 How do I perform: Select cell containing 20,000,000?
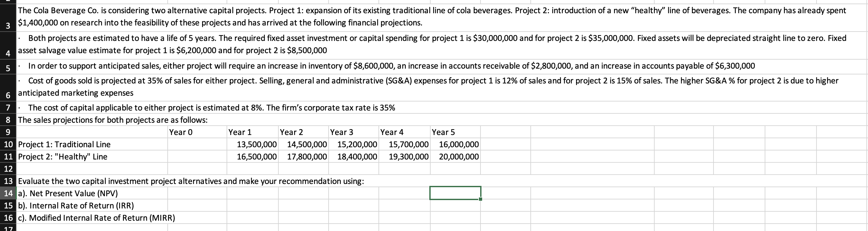click(x=456, y=157)
